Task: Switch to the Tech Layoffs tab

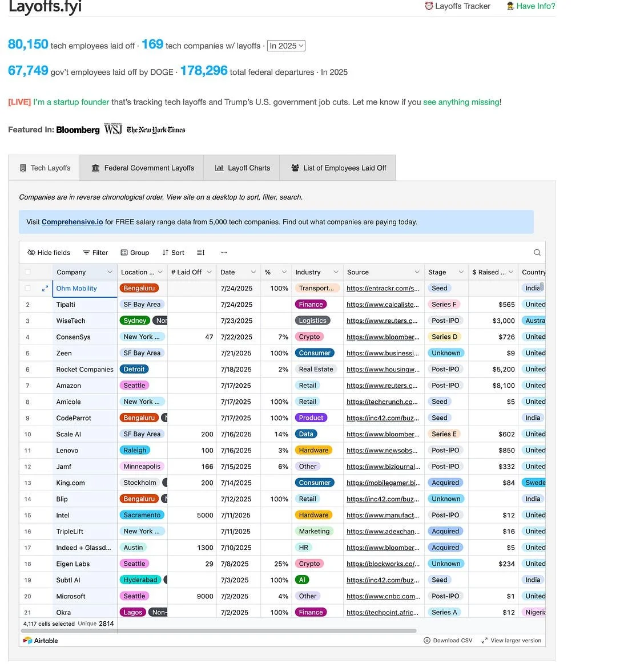Action: tap(44, 168)
